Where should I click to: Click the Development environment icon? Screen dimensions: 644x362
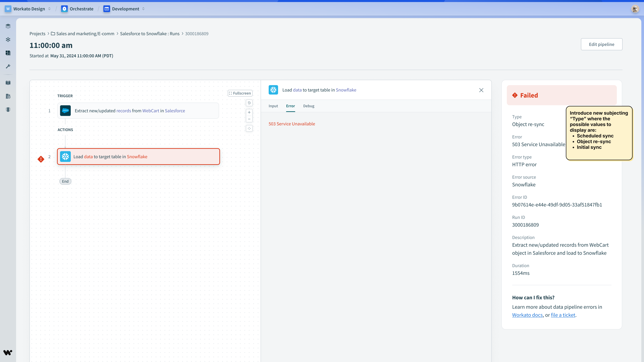tap(107, 9)
